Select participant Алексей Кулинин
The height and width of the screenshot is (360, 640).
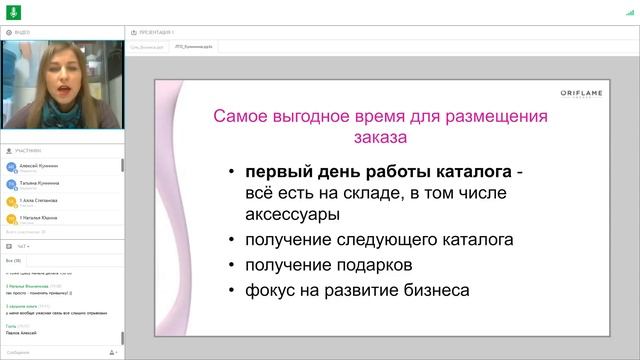[x=62, y=167]
